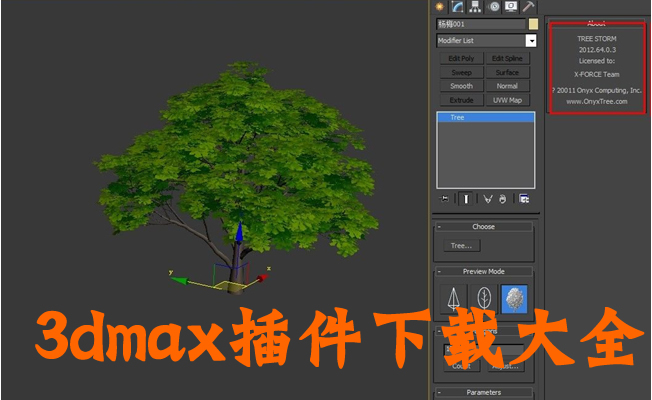
Task: Apply the Normal modifier
Action: click(x=507, y=86)
